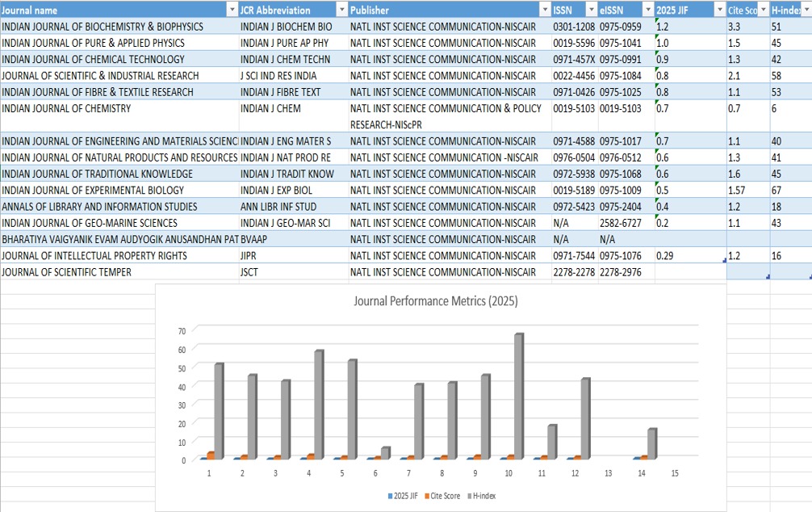Select ISSN cell 2278-2278
Image resolution: width=812 pixels, height=512 pixels.
pyautogui.click(x=575, y=272)
